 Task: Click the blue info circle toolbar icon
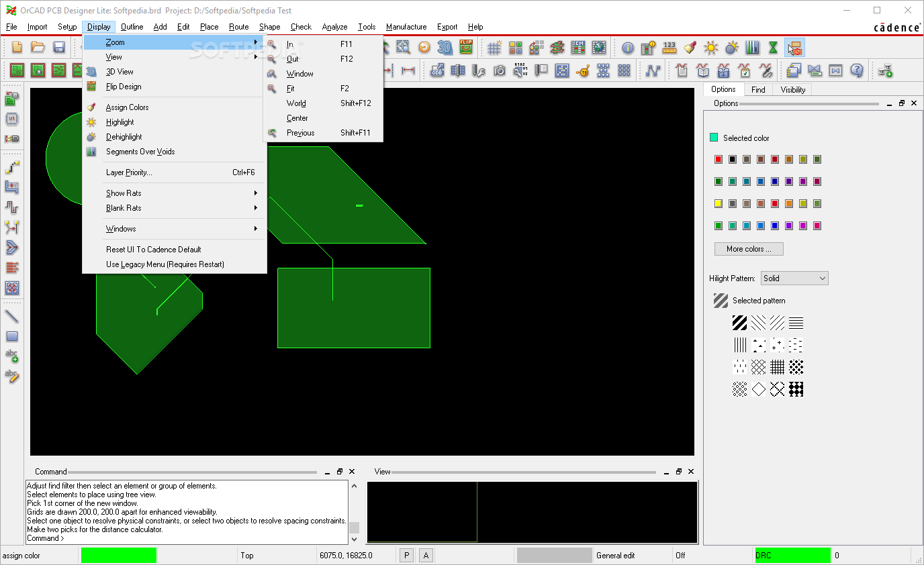(628, 48)
